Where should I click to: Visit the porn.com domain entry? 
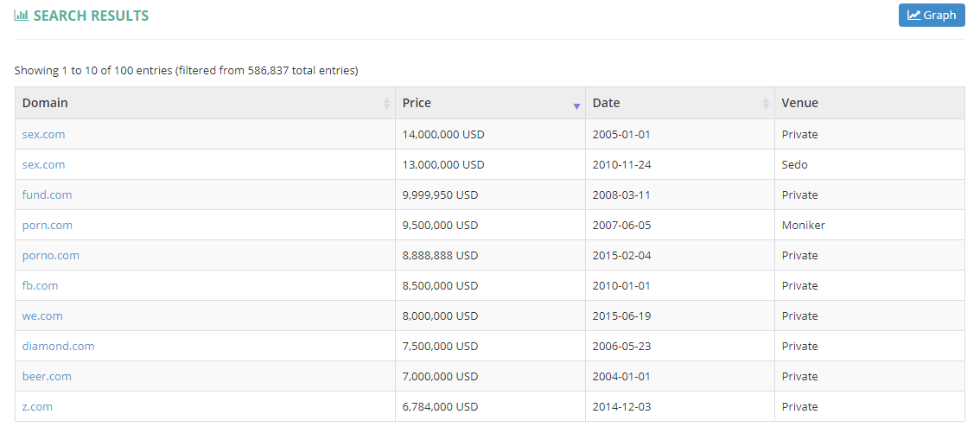coord(48,226)
